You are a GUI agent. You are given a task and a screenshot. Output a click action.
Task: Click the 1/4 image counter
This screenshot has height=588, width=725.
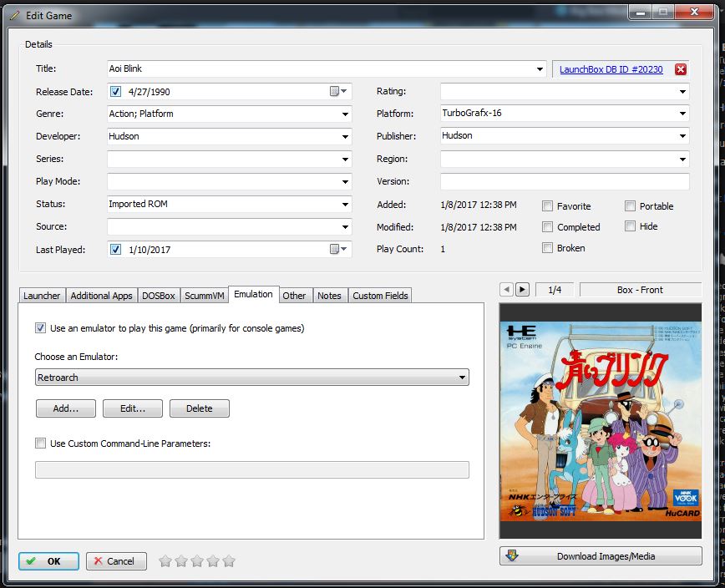[555, 290]
